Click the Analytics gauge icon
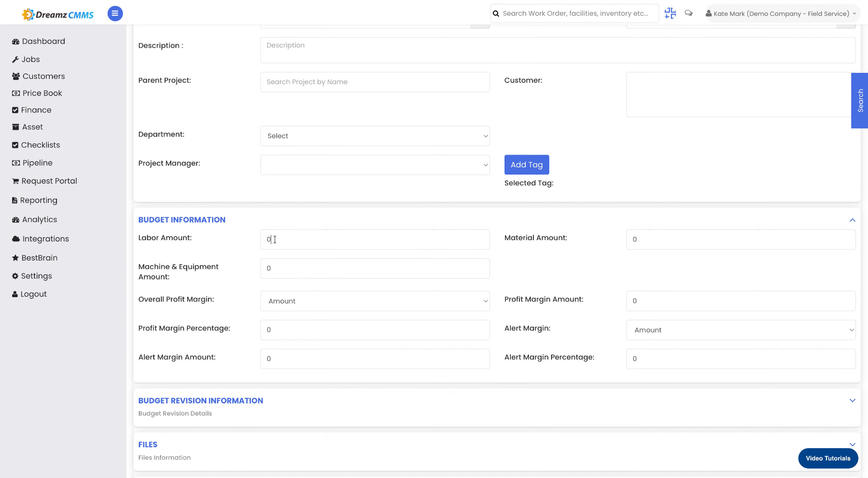 [x=16, y=220]
